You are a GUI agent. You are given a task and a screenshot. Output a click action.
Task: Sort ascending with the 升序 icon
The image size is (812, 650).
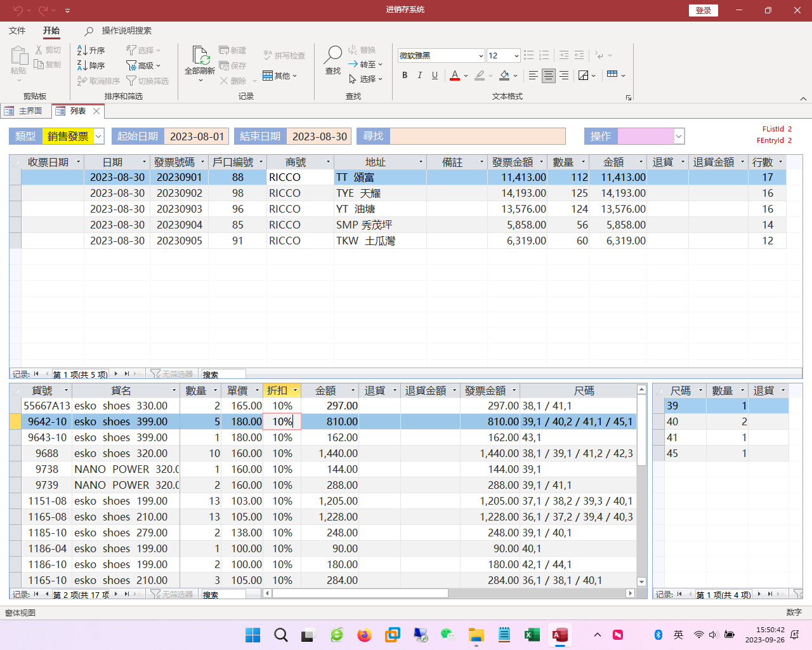click(91, 50)
